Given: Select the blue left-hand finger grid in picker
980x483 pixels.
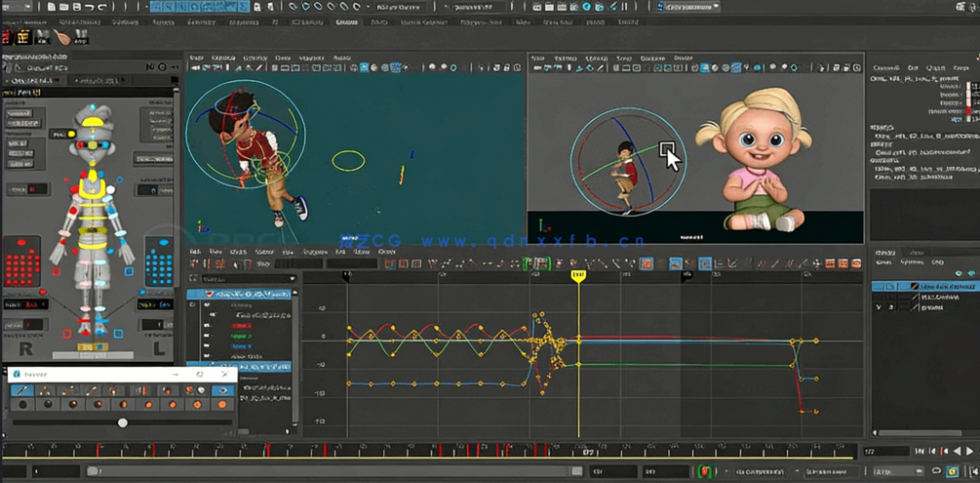Looking at the screenshot, I should 158,264.
